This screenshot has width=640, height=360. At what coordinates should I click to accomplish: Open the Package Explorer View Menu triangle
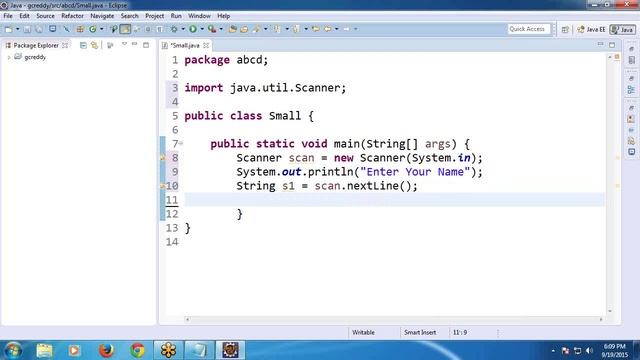point(124,44)
